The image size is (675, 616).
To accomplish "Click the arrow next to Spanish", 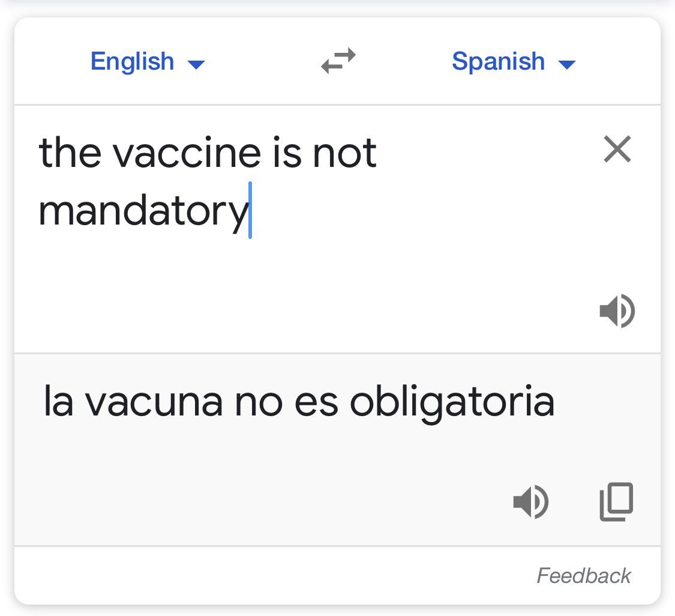I will click(x=566, y=64).
